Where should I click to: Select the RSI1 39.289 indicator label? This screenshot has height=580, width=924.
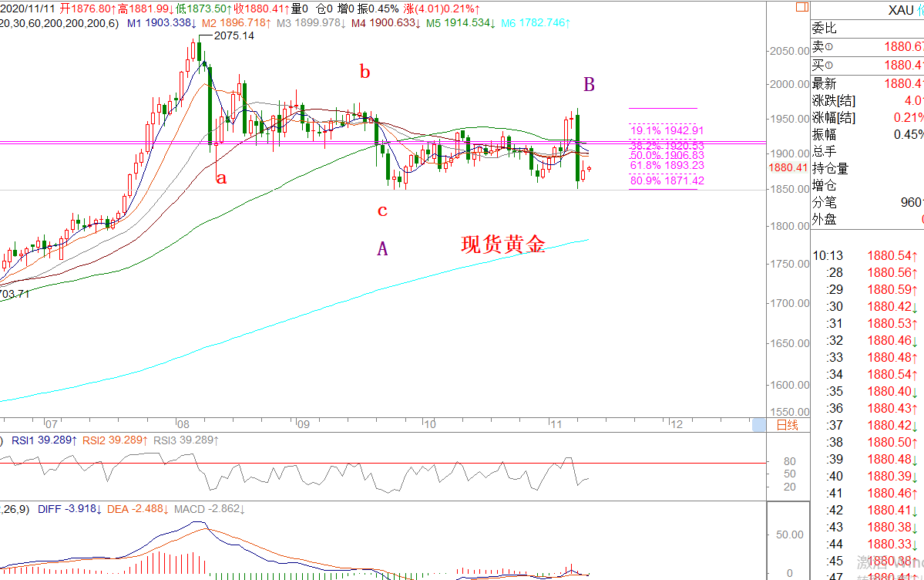click(44, 440)
